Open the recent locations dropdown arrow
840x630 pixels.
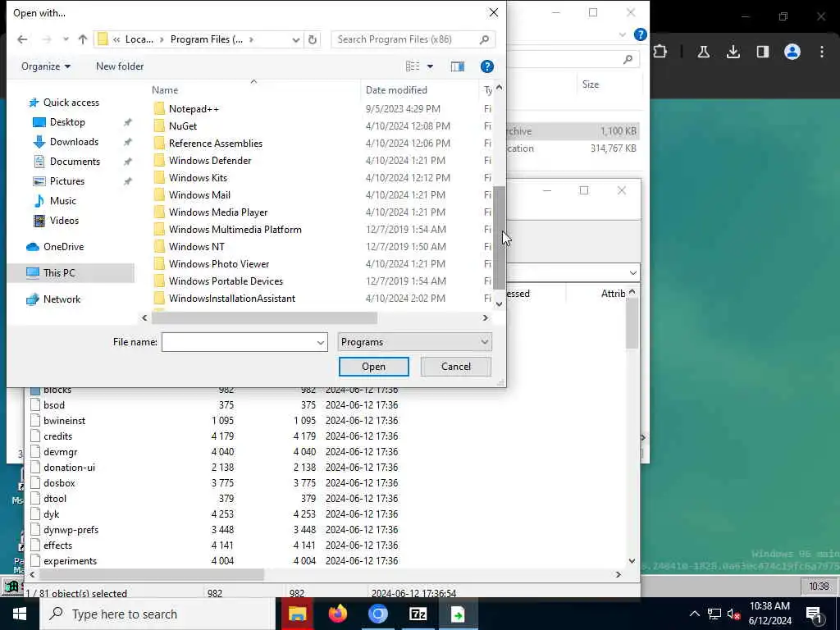click(x=66, y=39)
